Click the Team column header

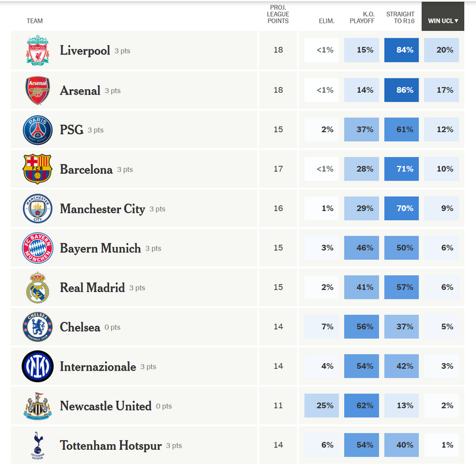tap(35, 21)
